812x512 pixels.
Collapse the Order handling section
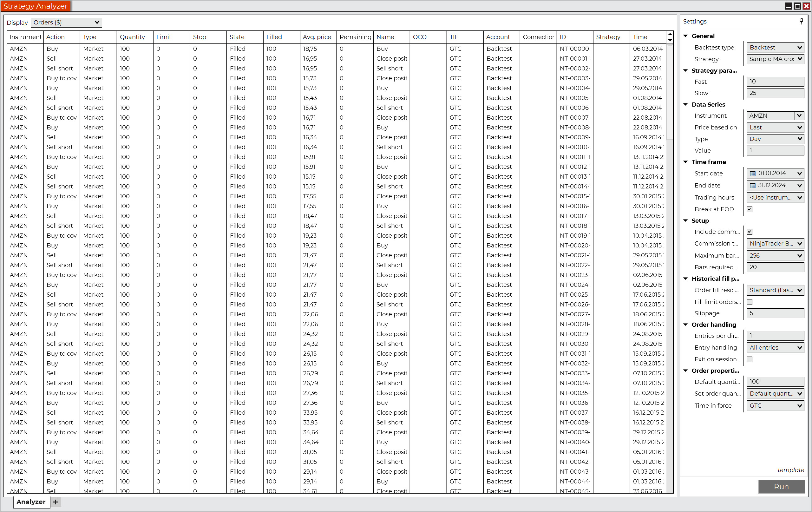[685, 325]
